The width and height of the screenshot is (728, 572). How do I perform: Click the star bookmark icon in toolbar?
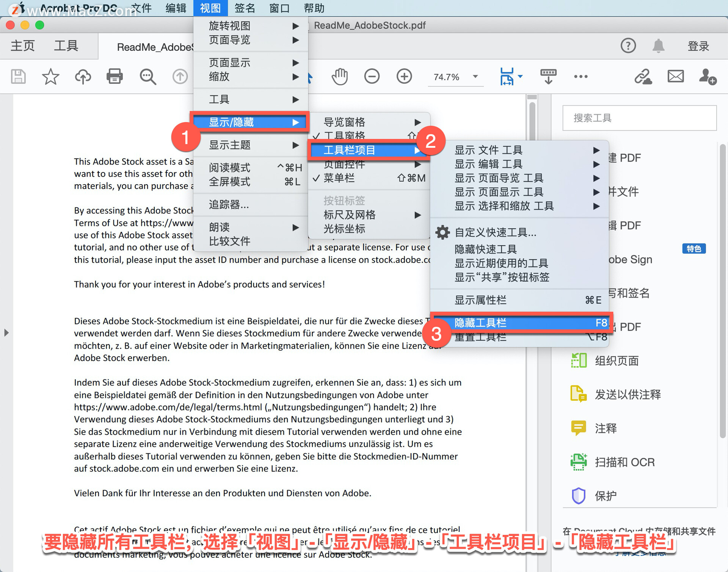click(x=50, y=77)
